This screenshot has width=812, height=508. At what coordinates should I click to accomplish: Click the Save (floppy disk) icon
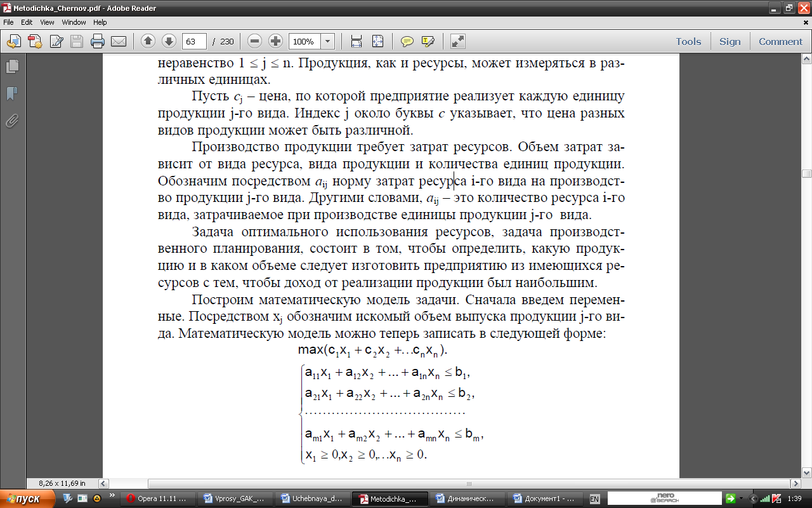77,41
